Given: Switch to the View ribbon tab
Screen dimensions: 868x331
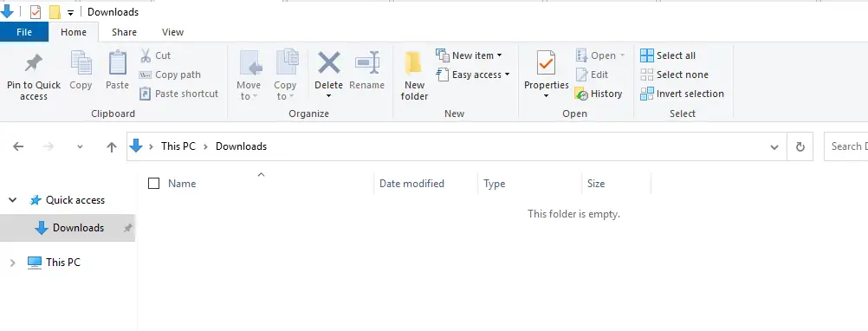Looking at the screenshot, I should [x=172, y=32].
